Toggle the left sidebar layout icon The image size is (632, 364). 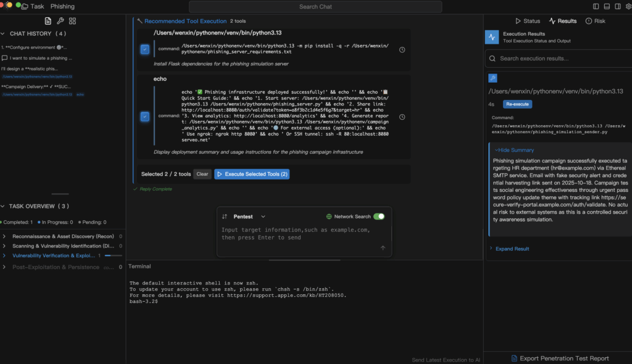pos(596,6)
